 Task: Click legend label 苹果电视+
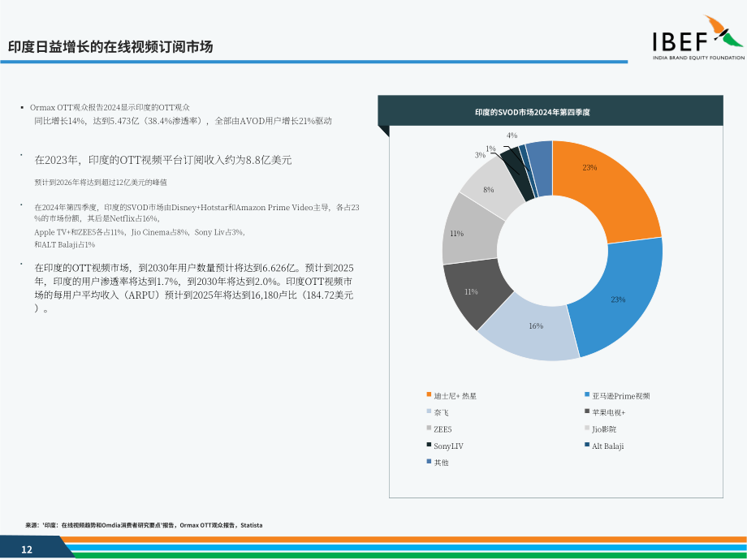(x=608, y=413)
